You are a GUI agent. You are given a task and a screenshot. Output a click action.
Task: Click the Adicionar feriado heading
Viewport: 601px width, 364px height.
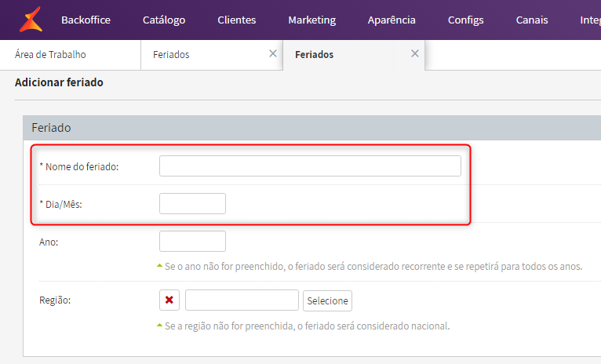(x=59, y=82)
